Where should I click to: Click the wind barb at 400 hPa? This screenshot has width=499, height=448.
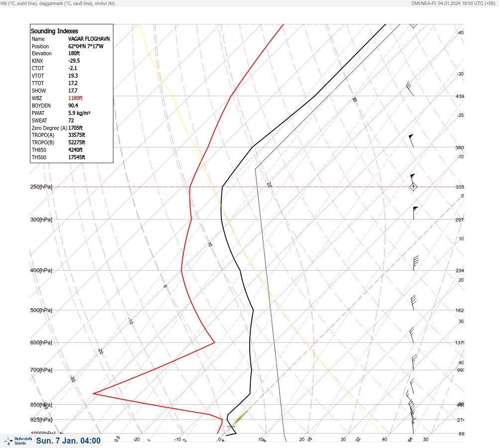point(415,263)
